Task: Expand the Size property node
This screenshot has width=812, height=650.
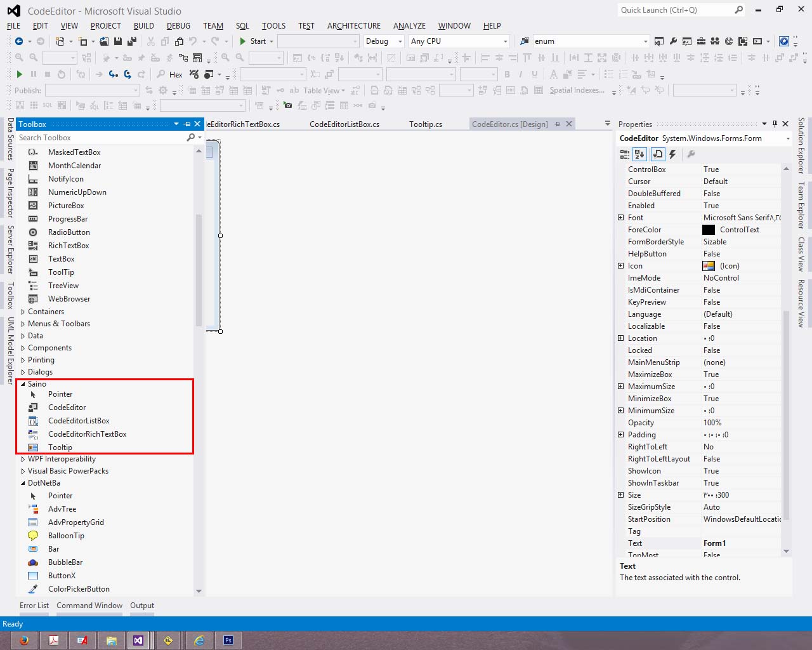Action: [621, 495]
